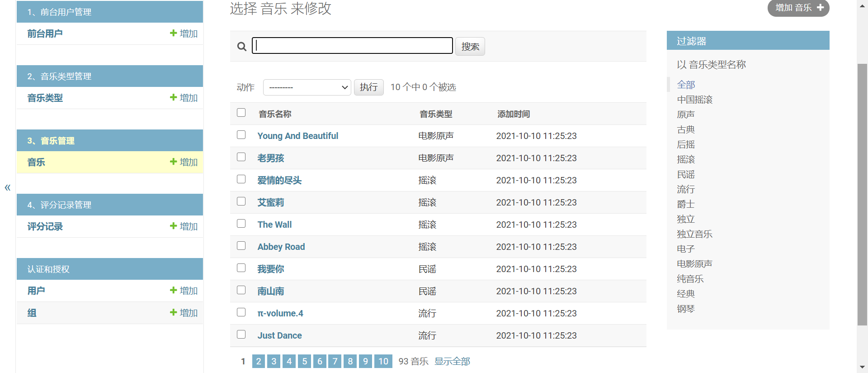Check the 老男孩 row checkbox
This screenshot has height=373, width=868.
point(241,157)
